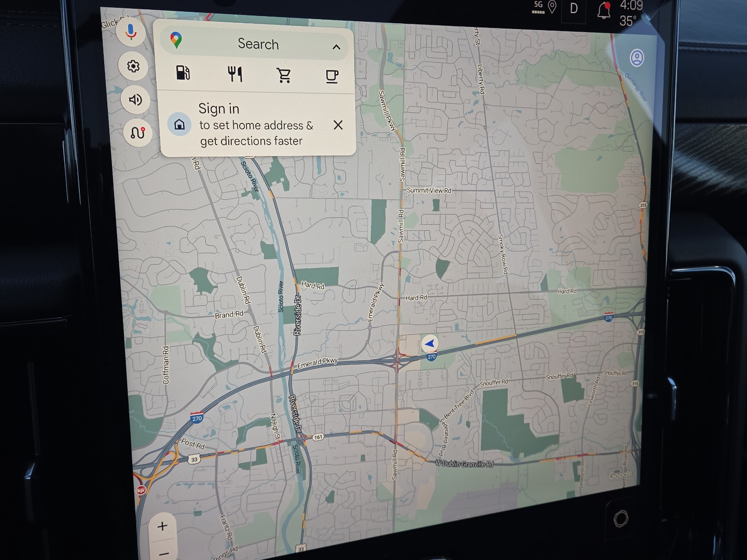Tap the Search text field

[x=258, y=44]
